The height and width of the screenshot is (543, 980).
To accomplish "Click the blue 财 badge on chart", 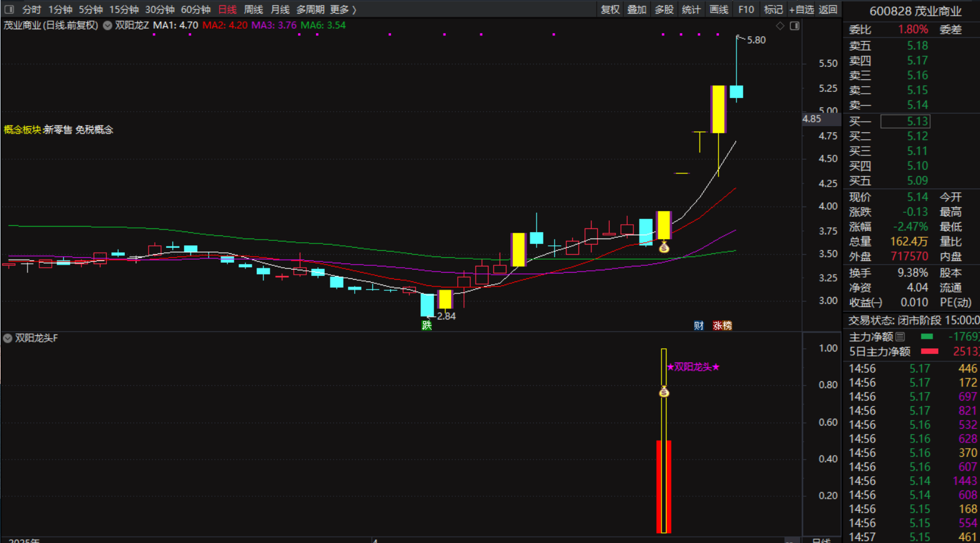I will click(x=699, y=325).
